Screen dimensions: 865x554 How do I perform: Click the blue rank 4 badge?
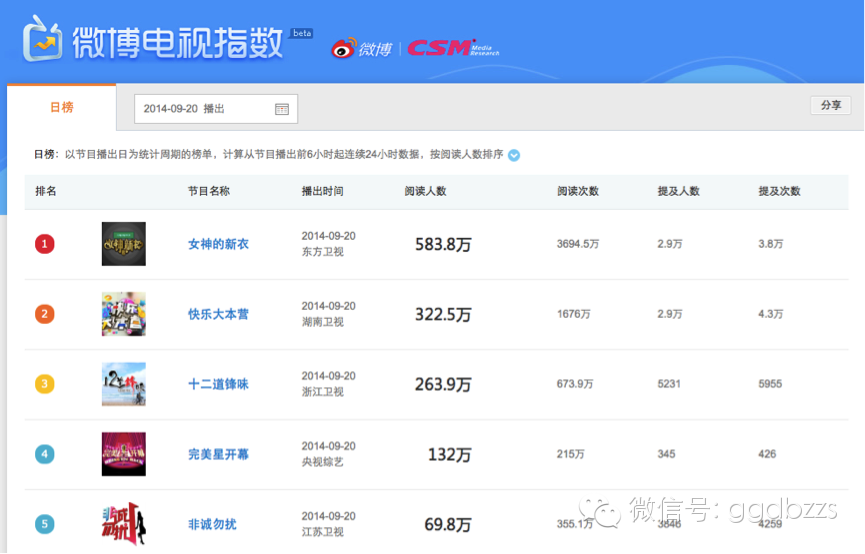[x=44, y=454]
